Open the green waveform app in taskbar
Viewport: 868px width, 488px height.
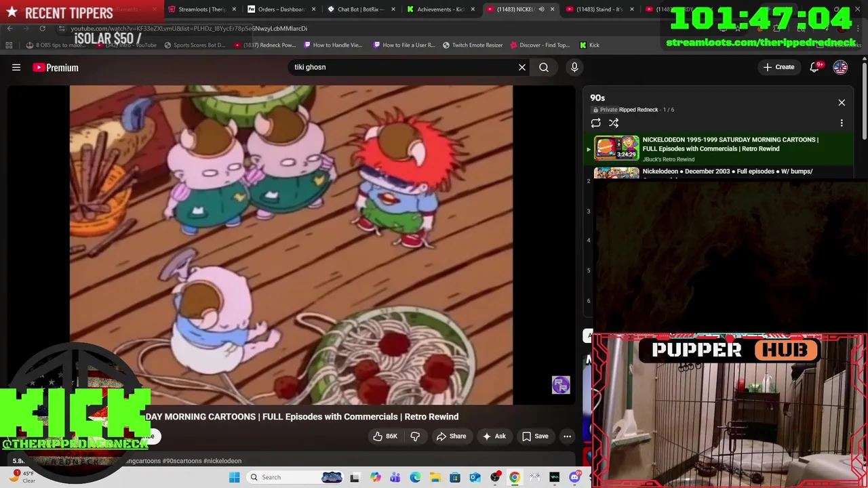[x=555, y=477]
